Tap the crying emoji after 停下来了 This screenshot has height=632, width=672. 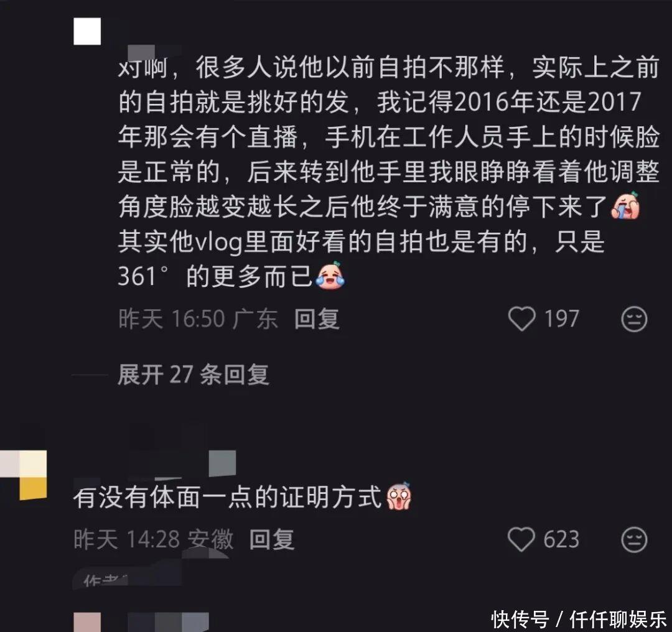coord(625,206)
